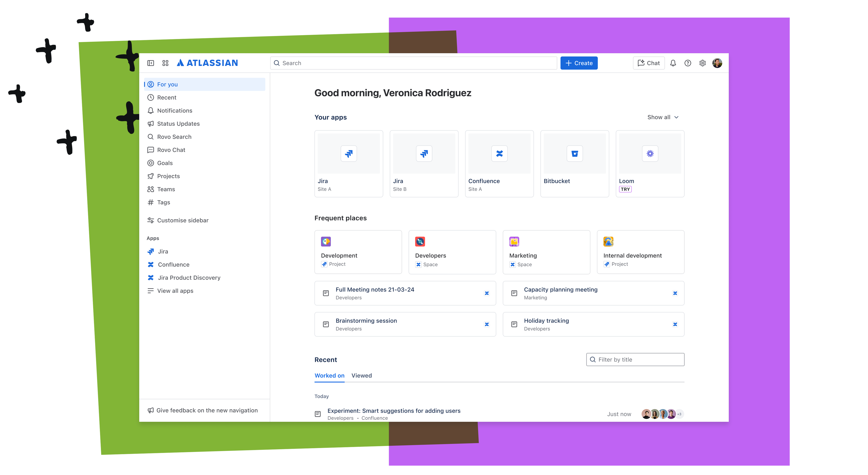This screenshot has width=868, height=475.
Task: Open the Bitbucket app tile
Action: click(x=574, y=163)
